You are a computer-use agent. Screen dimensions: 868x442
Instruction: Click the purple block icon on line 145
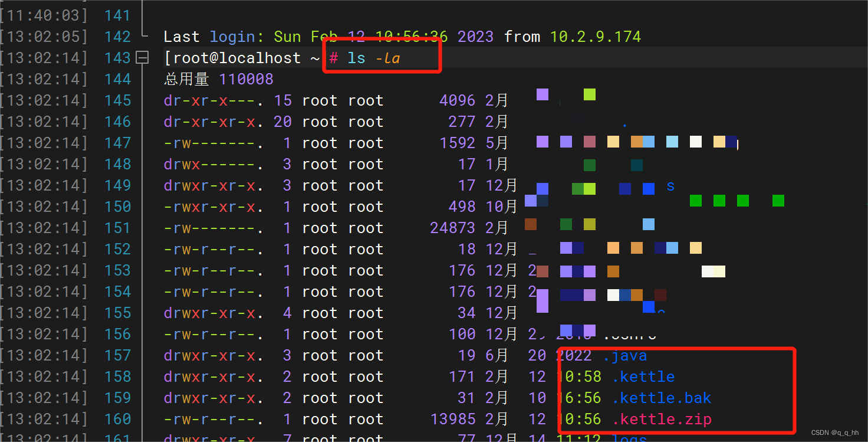click(542, 94)
